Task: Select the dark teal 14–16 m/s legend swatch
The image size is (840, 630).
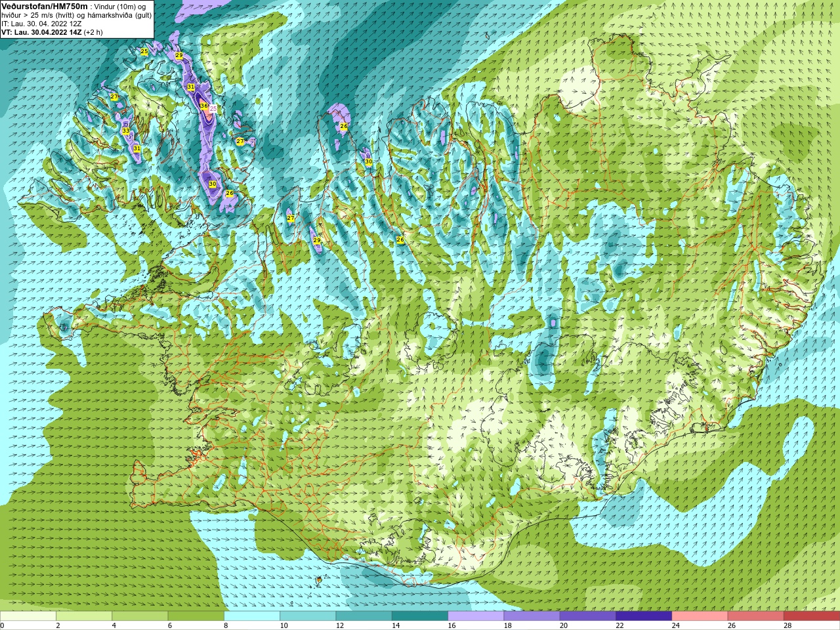Action: 420,616
